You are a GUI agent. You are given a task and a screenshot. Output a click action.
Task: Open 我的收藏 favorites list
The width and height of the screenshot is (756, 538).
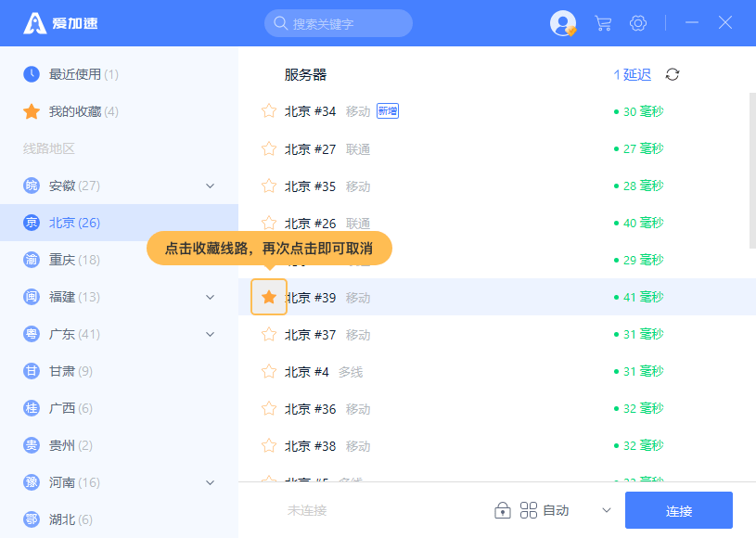[x=83, y=111]
